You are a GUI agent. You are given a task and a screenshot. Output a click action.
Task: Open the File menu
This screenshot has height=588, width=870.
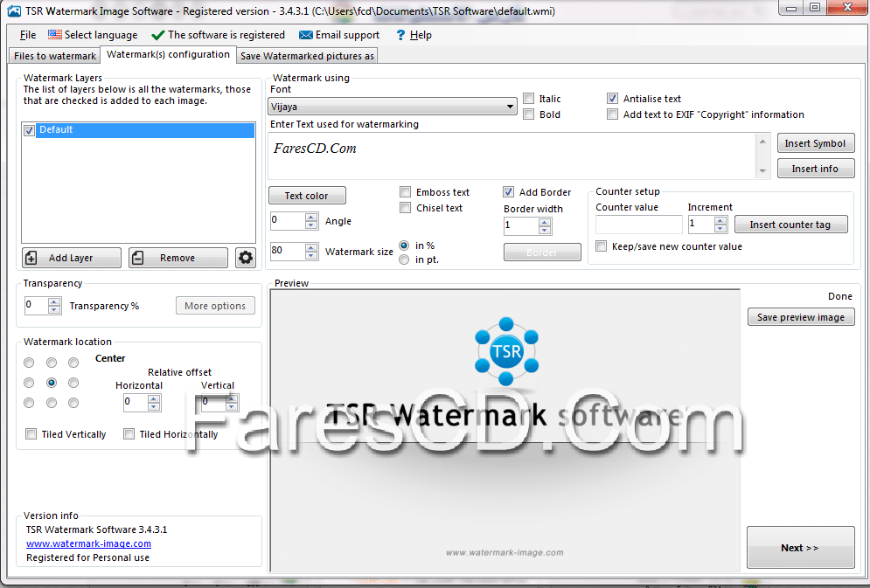[x=28, y=35]
